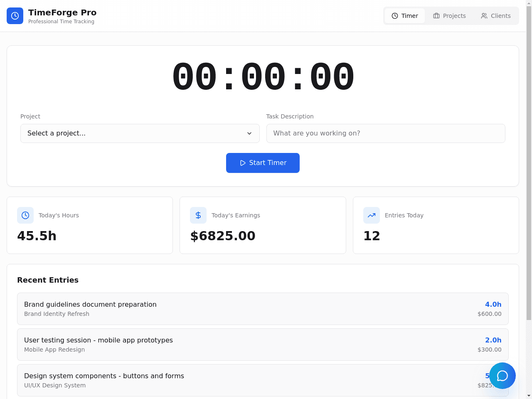Click the page's vertical scrollbar

[529, 164]
